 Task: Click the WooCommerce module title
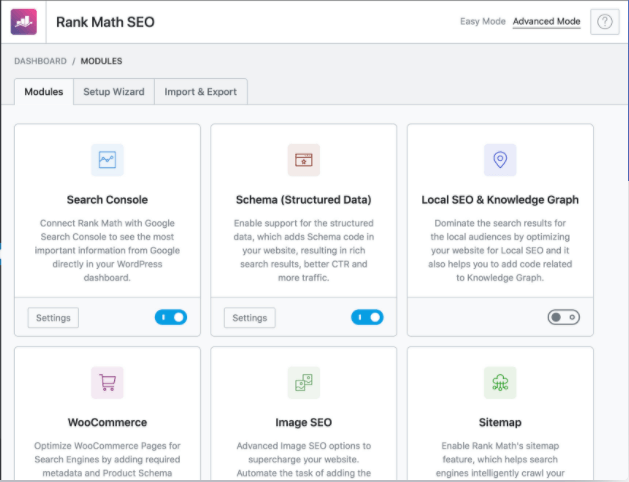coord(107,423)
